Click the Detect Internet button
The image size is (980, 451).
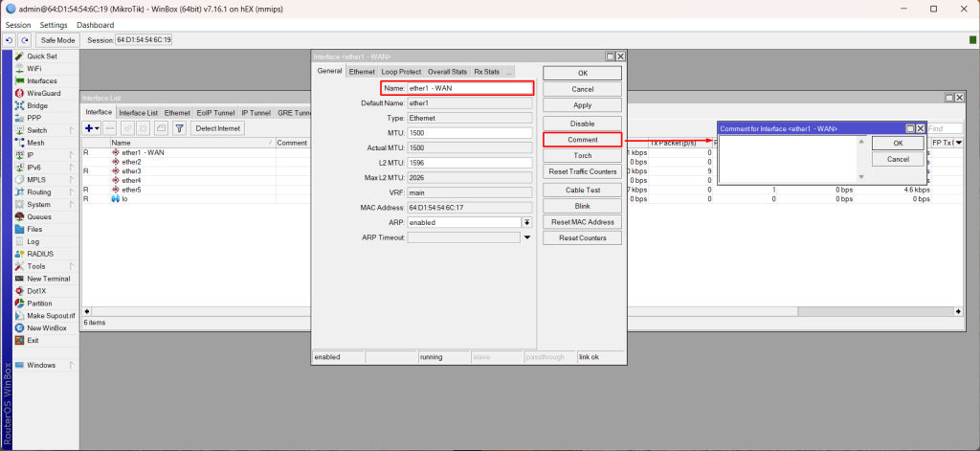218,128
